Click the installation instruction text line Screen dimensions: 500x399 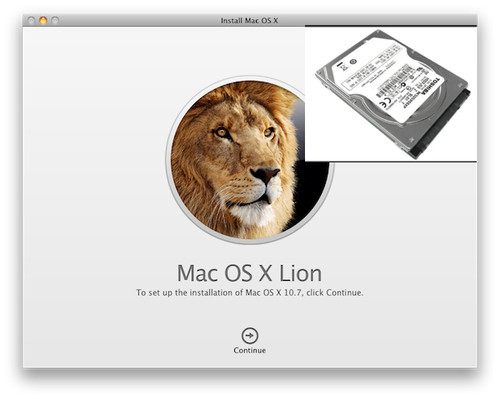(x=250, y=293)
